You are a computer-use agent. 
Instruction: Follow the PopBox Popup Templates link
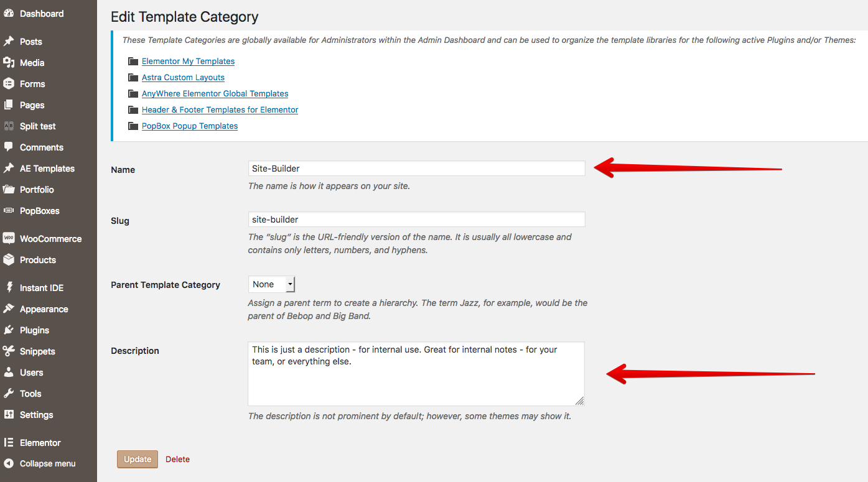point(190,126)
